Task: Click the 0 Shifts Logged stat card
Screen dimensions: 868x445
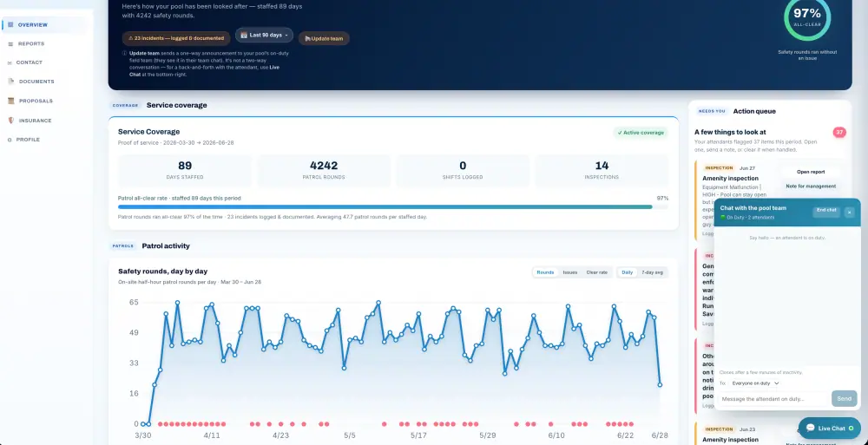Action: (x=463, y=169)
